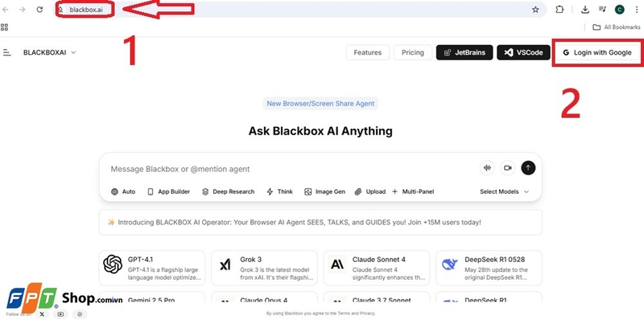
Task: Open New Browser/Screen Share Agent link
Action: (320, 104)
